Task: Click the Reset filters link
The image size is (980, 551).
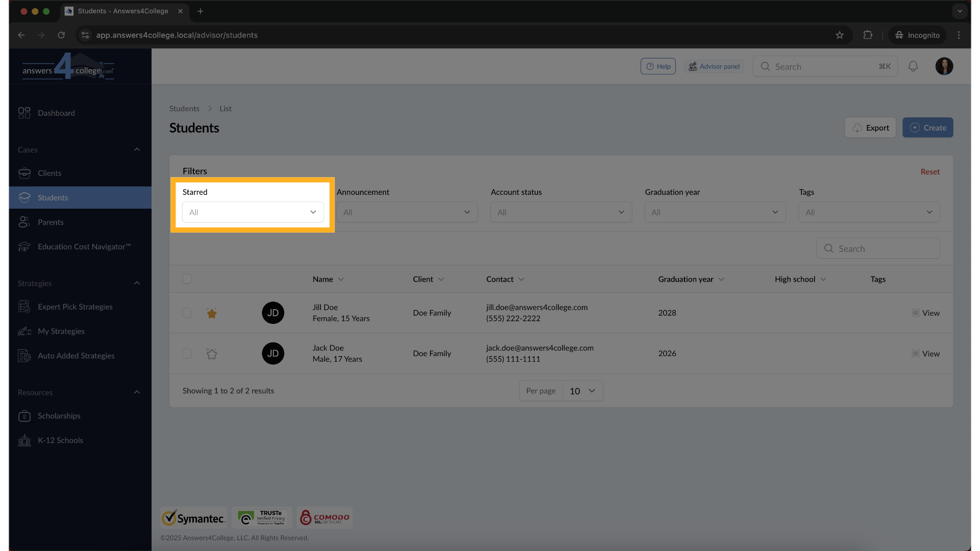Action: point(929,172)
